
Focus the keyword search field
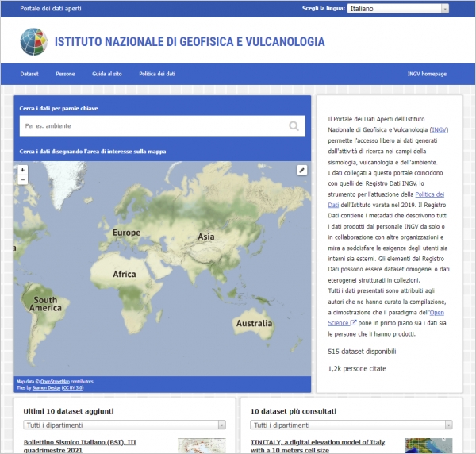pos(163,125)
